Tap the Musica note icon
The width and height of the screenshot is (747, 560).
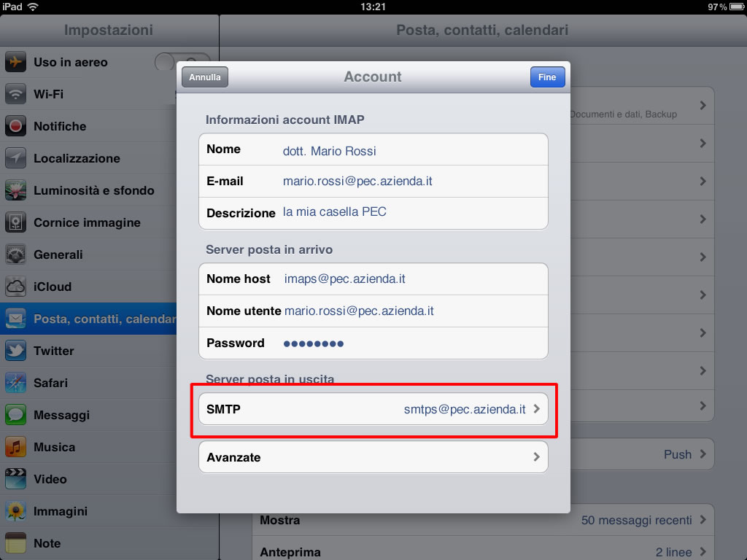[x=15, y=447]
